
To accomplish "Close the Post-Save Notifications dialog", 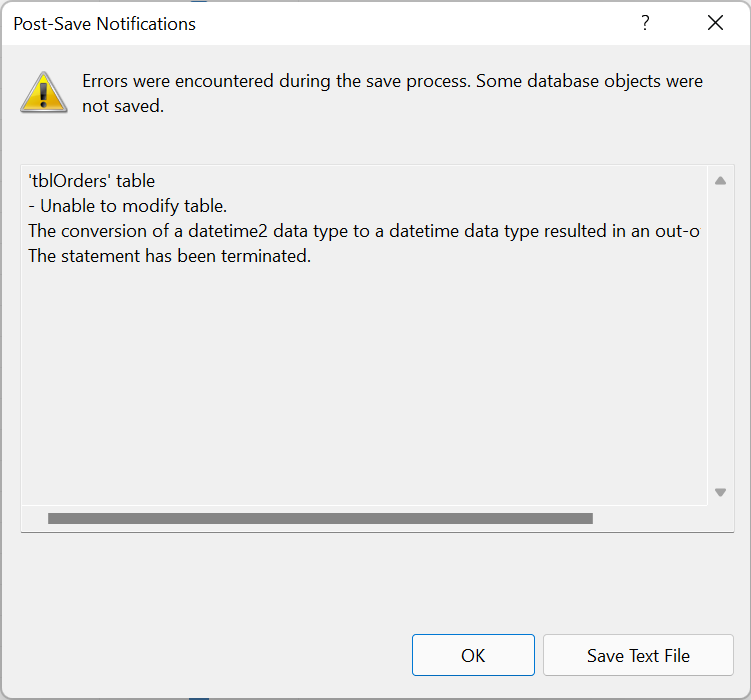I will coord(715,23).
